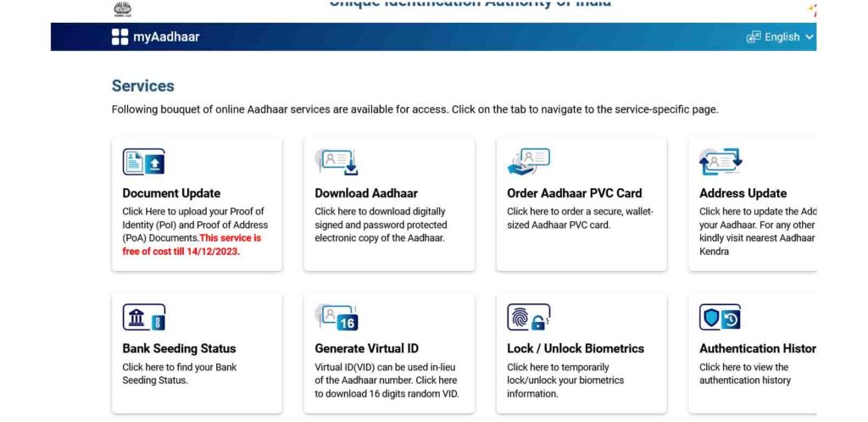
Task: Click the Government of India emblem logo
Action: coord(123,8)
